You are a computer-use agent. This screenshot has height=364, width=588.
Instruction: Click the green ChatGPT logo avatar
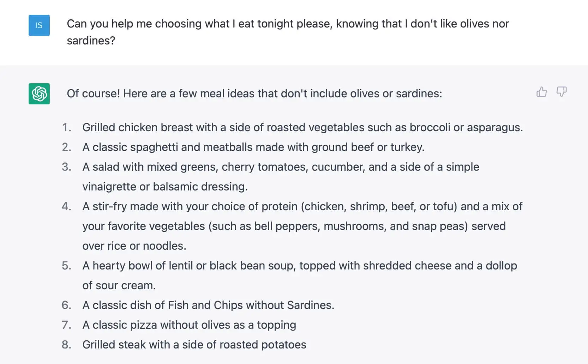point(39,94)
